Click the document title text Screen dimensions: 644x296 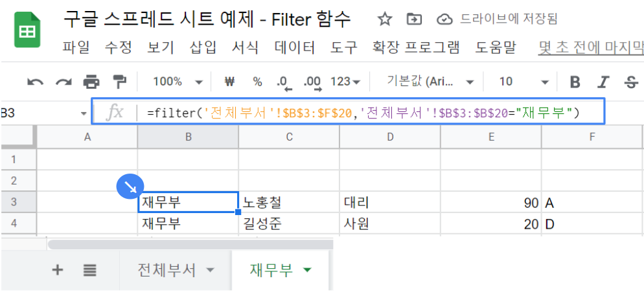[207, 19]
